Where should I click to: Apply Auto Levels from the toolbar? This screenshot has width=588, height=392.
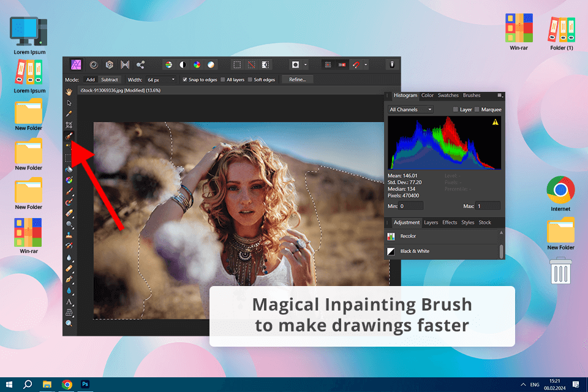click(x=169, y=65)
